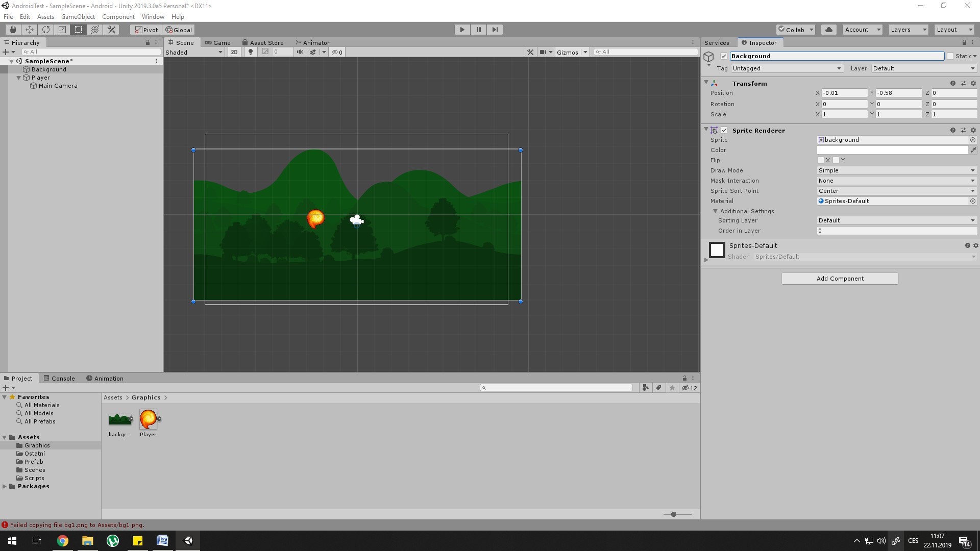Screen dimensions: 980x551
Task: Click the Unity cloud services icon
Action: click(828, 30)
